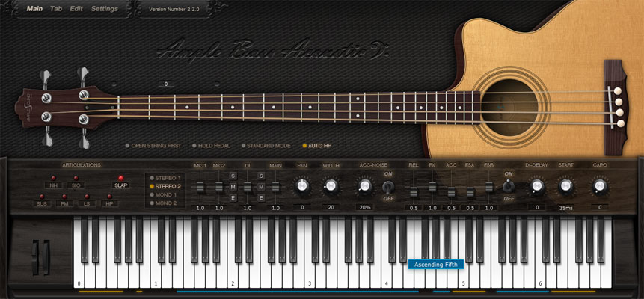Toggle the STANDARD MODE option
The width and height of the screenshot is (644, 299).
(266, 146)
